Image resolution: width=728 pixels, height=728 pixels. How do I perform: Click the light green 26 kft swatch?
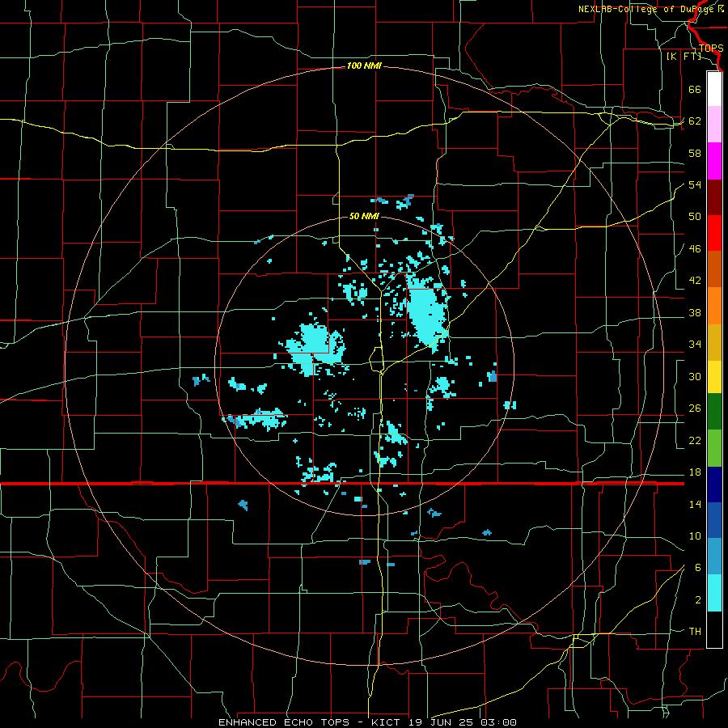tap(714, 447)
